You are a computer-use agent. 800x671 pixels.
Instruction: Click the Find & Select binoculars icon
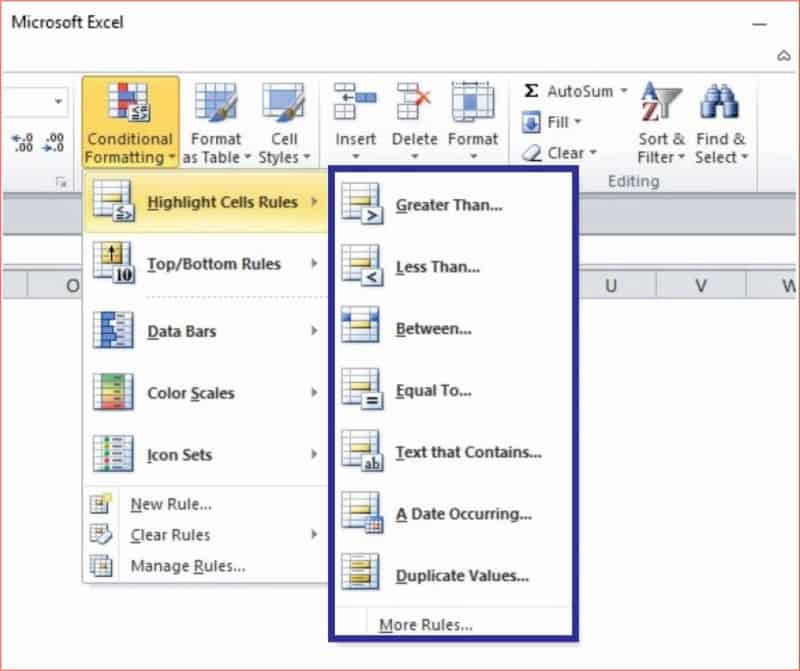click(x=719, y=102)
